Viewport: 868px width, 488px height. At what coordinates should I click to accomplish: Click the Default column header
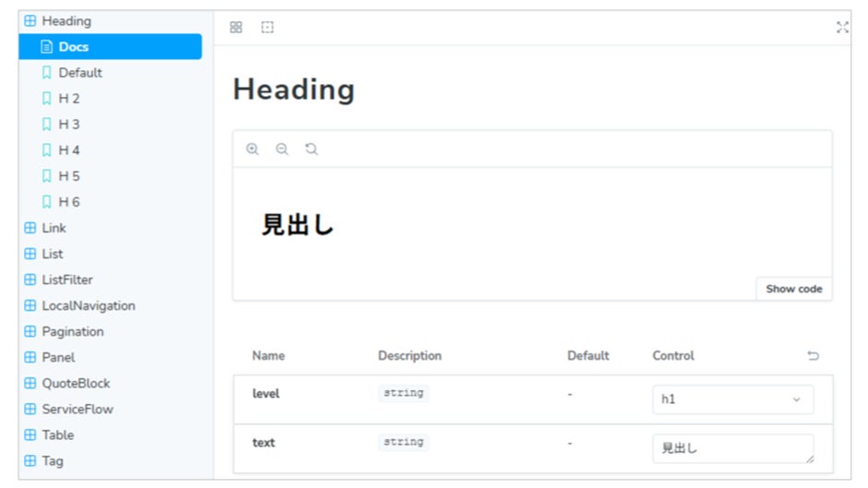pos(588,355)
